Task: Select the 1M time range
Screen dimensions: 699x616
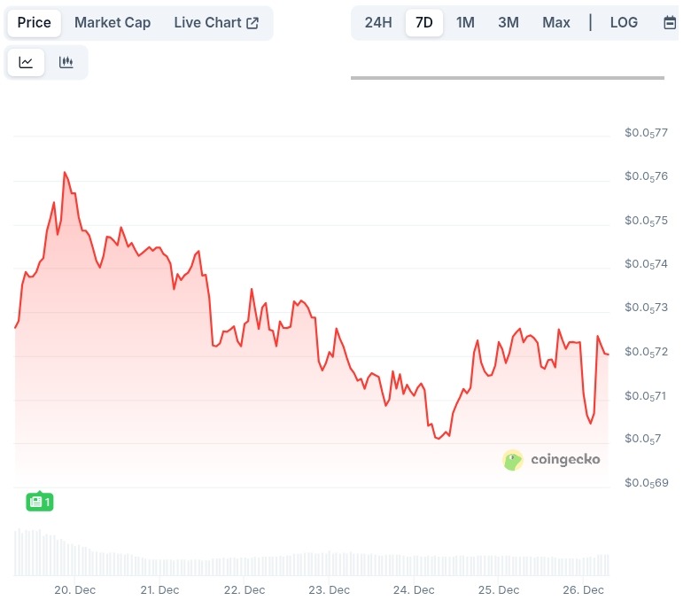Action: pos(465,23)
